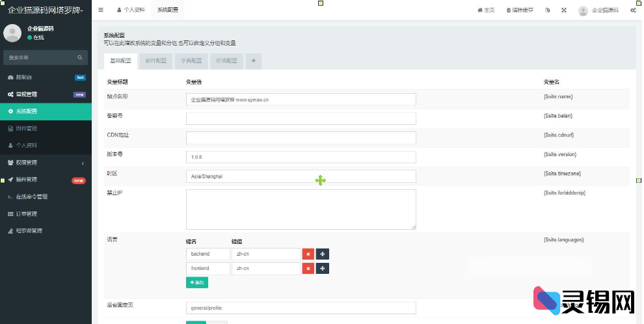This screenshot has width=644, height=324.
Task: Switch to the 系统配置 top tab
Action: coord(168,10)
